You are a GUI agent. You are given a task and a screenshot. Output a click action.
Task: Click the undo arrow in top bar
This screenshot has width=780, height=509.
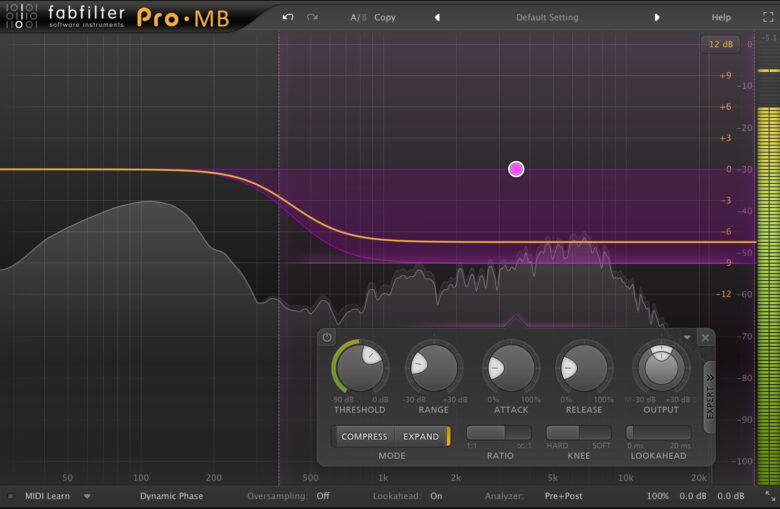tap(288, 17)
